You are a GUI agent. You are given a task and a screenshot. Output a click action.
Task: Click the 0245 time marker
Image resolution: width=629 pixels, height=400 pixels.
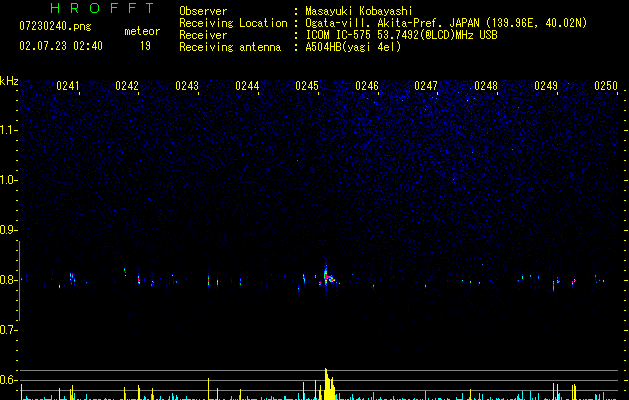click(307, 86)
